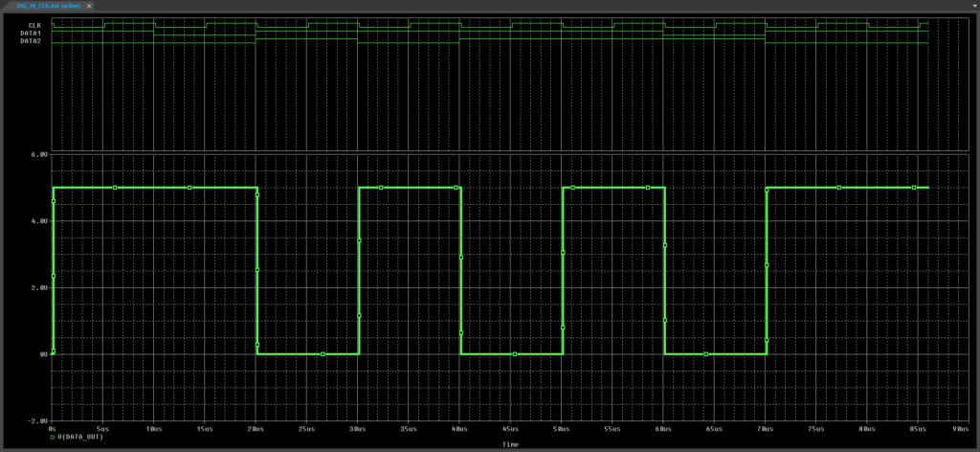Click the 20us x-axis label
The image size is (980, 452).
coord(256,429)
